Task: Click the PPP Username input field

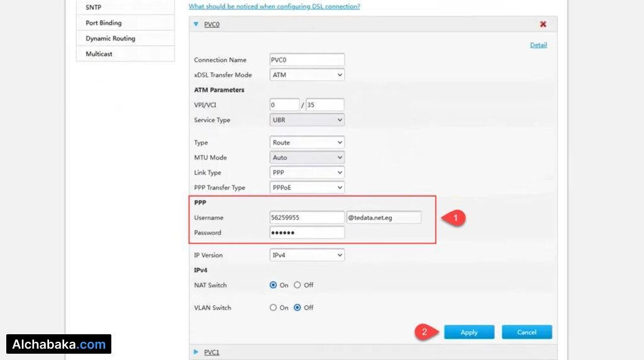Action: [307, 217]
